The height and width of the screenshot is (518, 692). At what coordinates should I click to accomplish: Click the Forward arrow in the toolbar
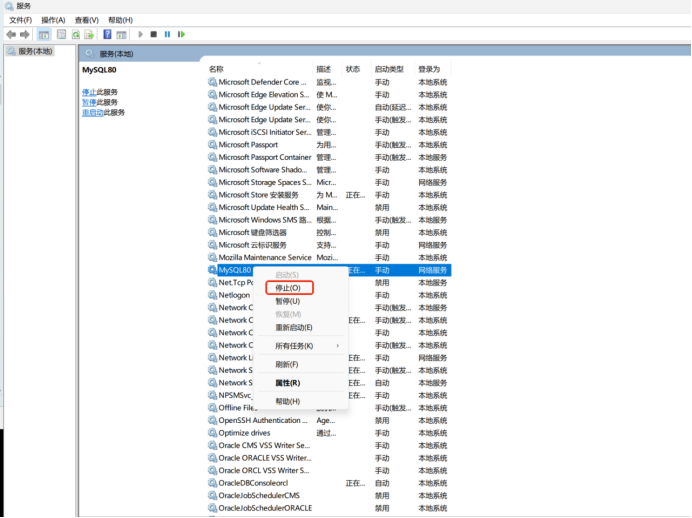[x=25, y=34]
